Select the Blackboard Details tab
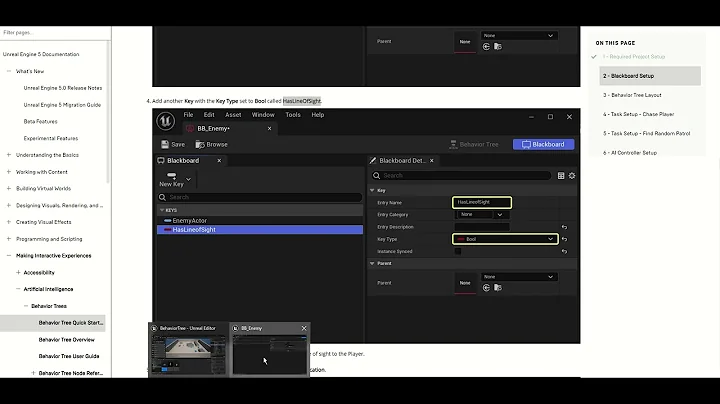Image resolution: width=720 pixels, height=404 pixels. (x=402, y=160)
